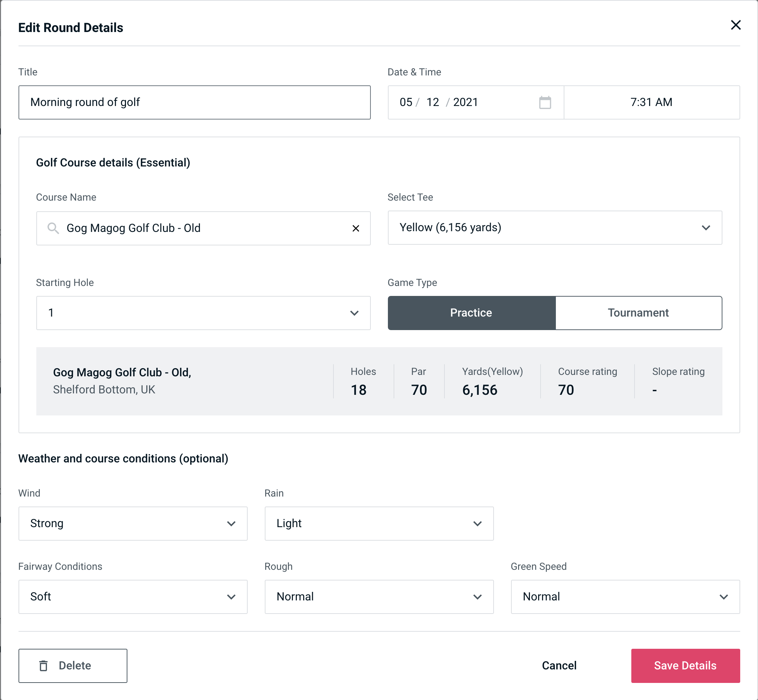Click the clear (X) icon on course name
758x700 pixels.
coord(356,228)
